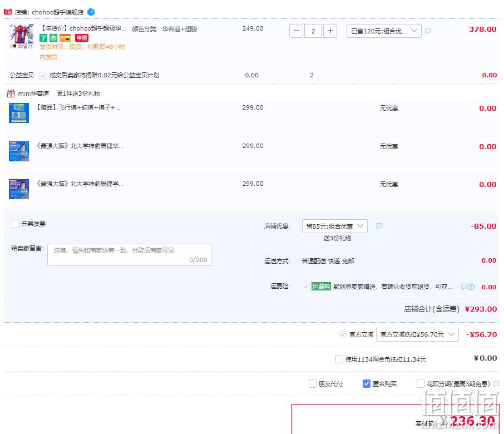Expand the 省85元:组合优惠 shop discount dropdown
This screenshot has width=504, height=434.
(334, 226)
